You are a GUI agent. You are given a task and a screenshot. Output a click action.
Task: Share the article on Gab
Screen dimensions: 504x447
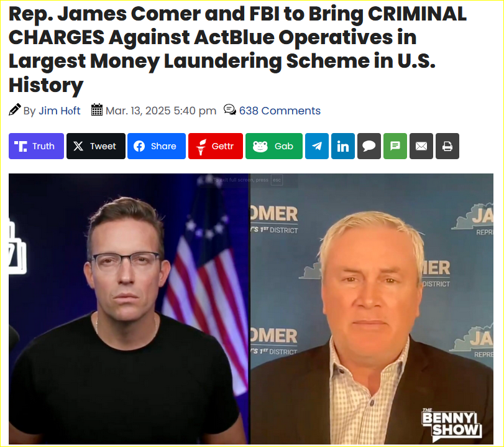(274, 146)
